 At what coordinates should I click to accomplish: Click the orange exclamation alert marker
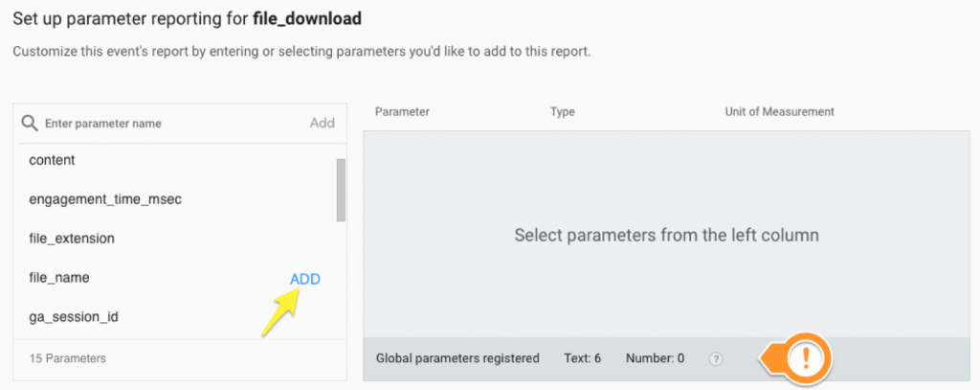[807, 358]
